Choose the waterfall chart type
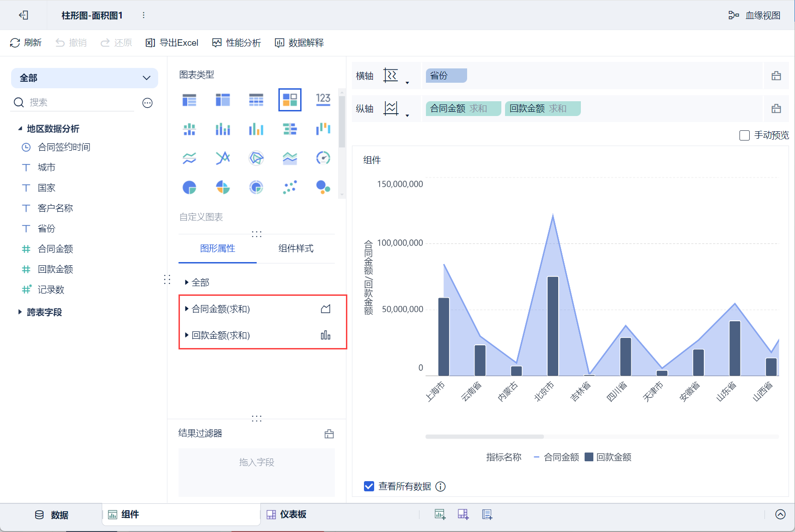 323,129
